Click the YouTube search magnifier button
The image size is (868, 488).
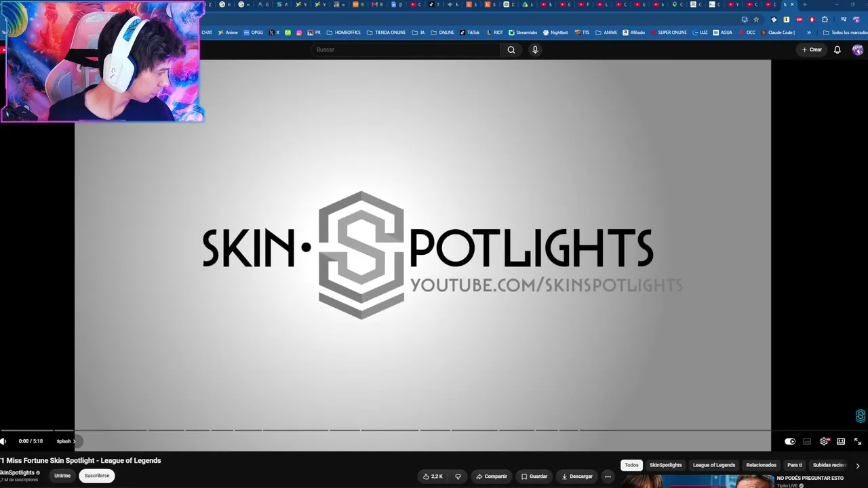[511, 49]
